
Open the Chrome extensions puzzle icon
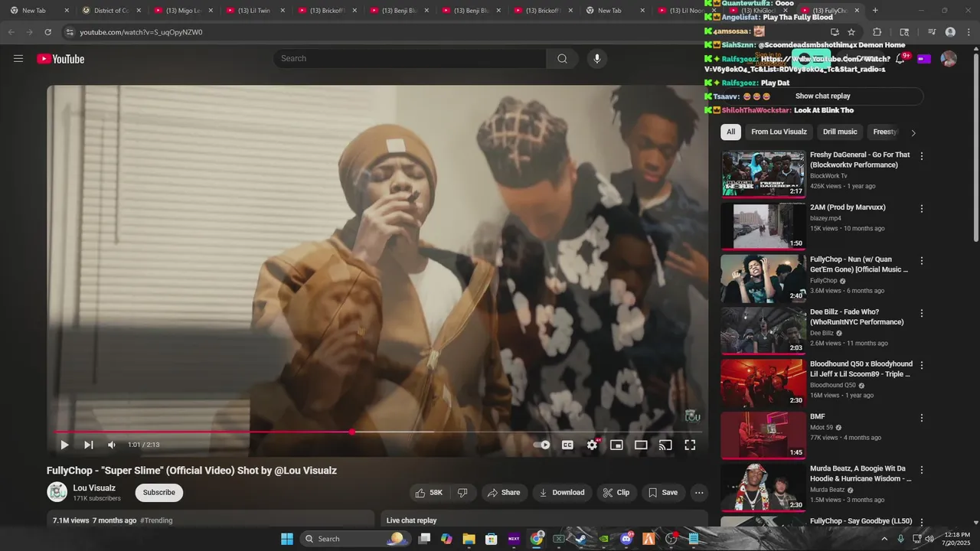[x=877, y=32]
